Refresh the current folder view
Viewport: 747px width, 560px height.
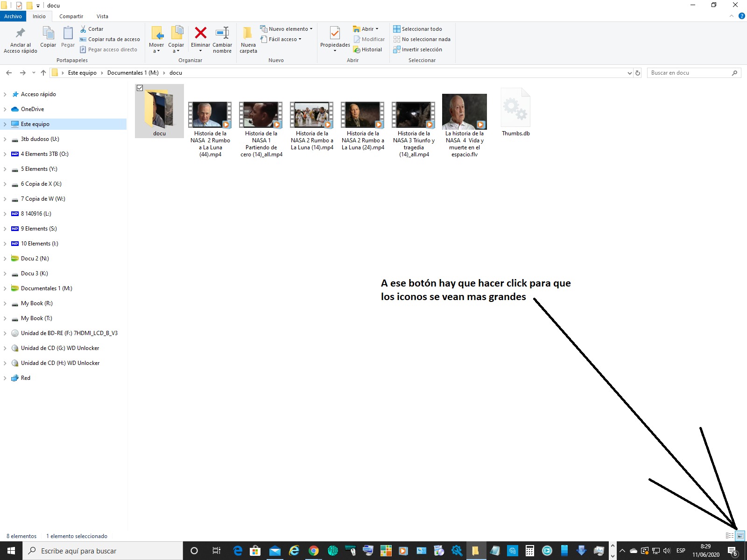pyautogui.click(x=638, y=73)
